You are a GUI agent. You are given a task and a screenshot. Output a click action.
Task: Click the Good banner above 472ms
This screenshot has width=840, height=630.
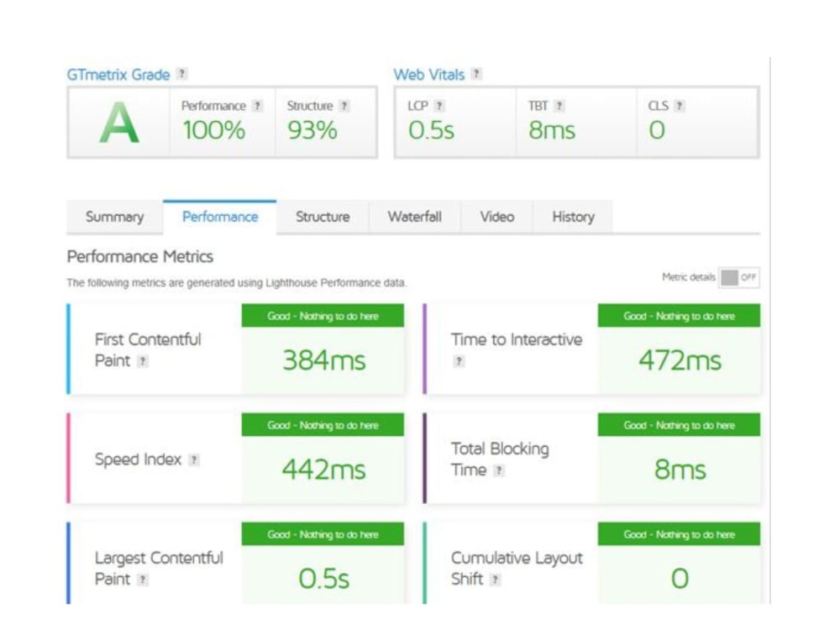point(680,316)
